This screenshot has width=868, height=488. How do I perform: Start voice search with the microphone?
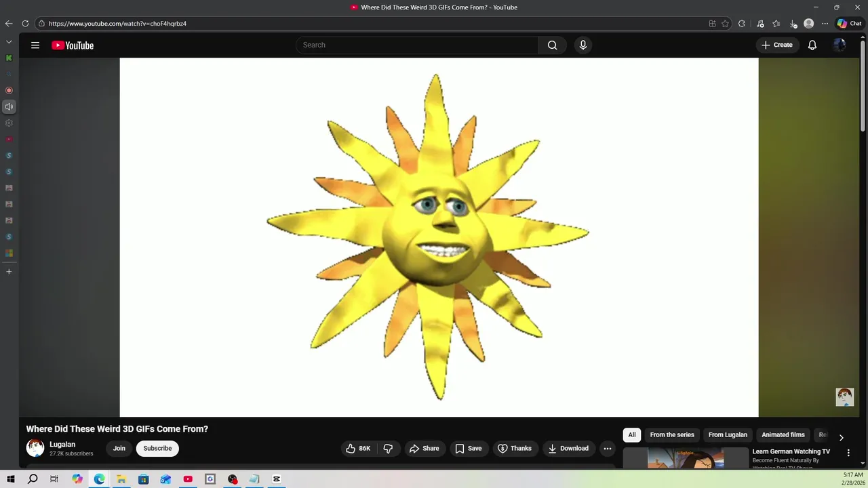click(583, 45)
